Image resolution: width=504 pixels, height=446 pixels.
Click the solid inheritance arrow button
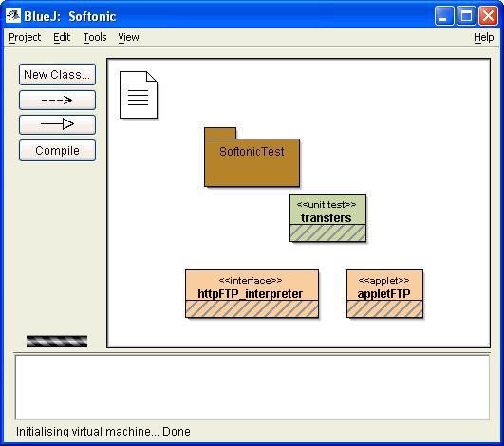click(57, 124)
